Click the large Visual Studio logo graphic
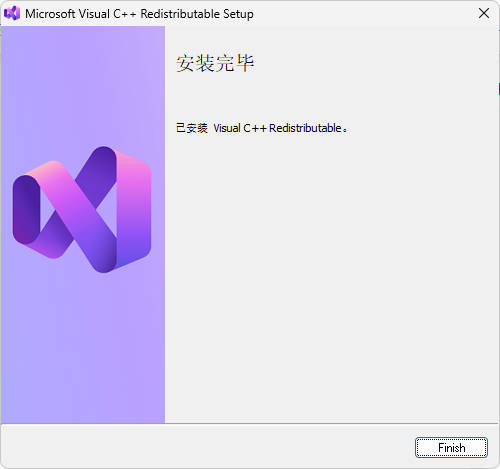The image size is (500, 469). pos(82,209)
